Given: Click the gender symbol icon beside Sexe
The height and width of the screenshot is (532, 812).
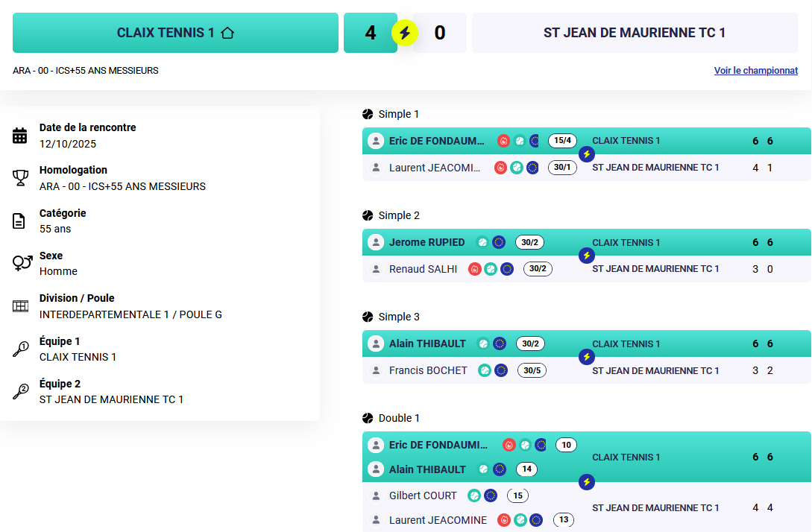Looking at the screenshot, I should point(22,263).
